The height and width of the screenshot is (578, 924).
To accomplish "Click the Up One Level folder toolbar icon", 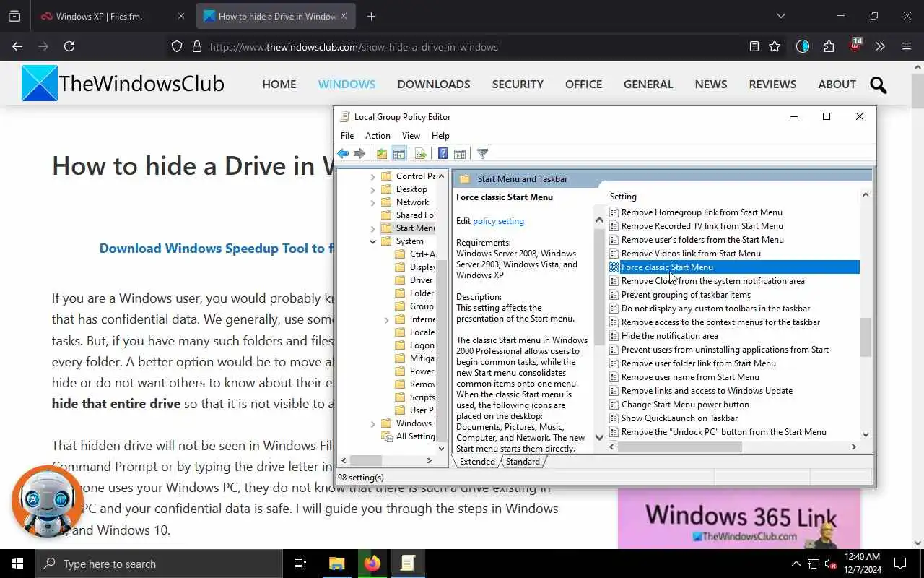I will (381, 153).
